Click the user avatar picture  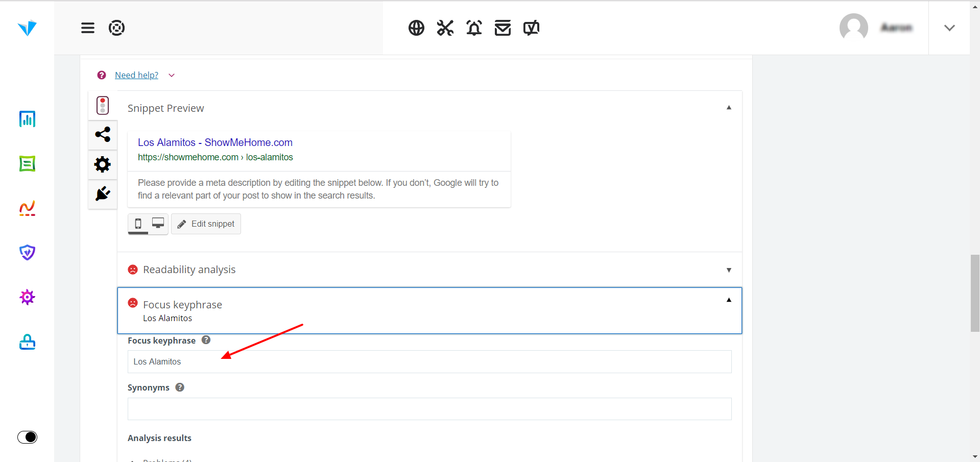[853, 27]
